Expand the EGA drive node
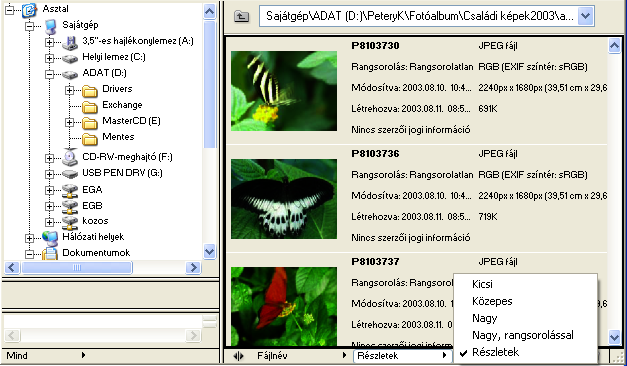Image resolution: width=627 pixels, height=366 pixels. tap(49, 190)
